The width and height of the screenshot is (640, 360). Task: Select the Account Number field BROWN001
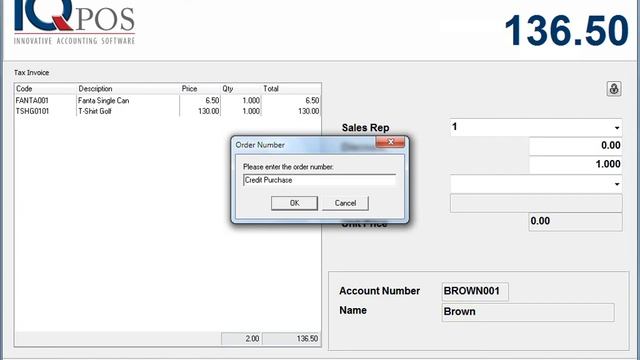coord(475,291)
